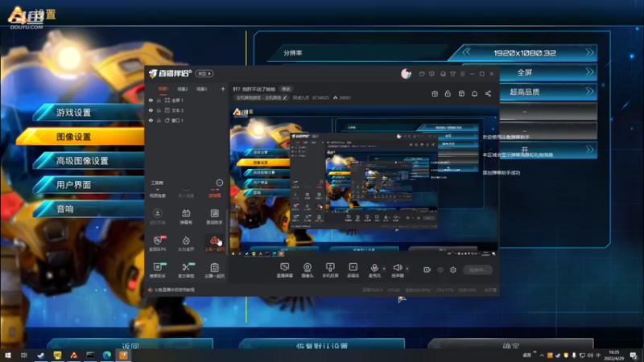Screen dimensions: 644x362
Task: Open the 模式 mode switcher pill
Action: click(204, 73)
